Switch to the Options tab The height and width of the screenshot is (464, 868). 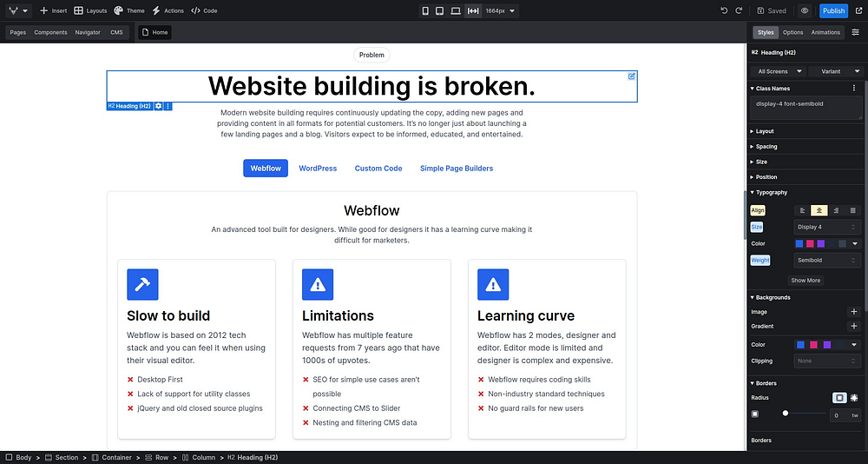[792, 32]
